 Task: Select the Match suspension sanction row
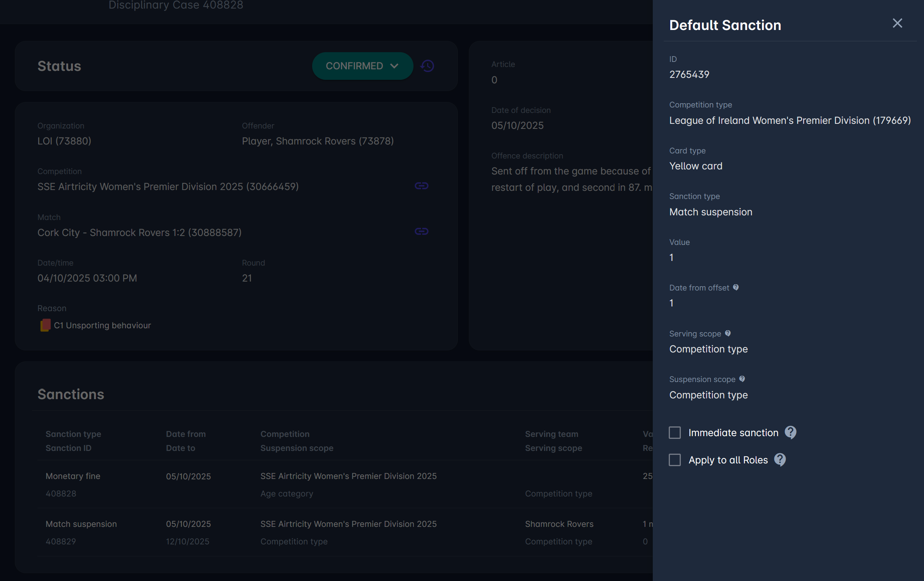click(x=345, y=532)
